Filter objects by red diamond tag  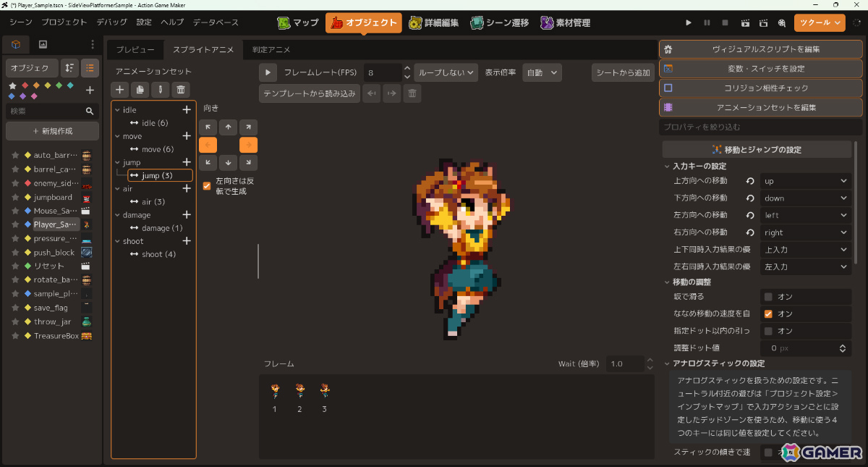point(25,85)
